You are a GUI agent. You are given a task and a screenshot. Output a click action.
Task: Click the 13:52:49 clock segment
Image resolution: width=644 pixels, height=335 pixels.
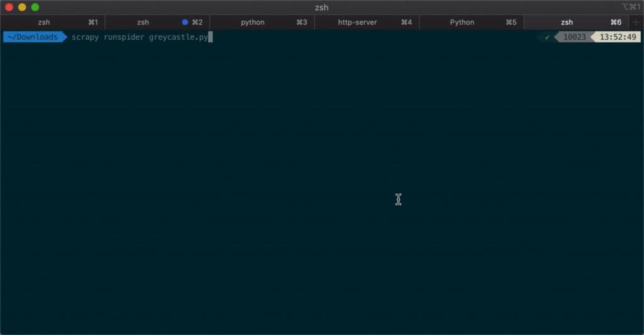618,37
